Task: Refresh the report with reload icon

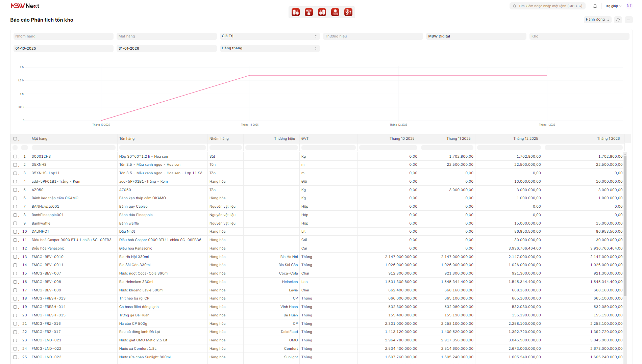Action: (618, 20)
